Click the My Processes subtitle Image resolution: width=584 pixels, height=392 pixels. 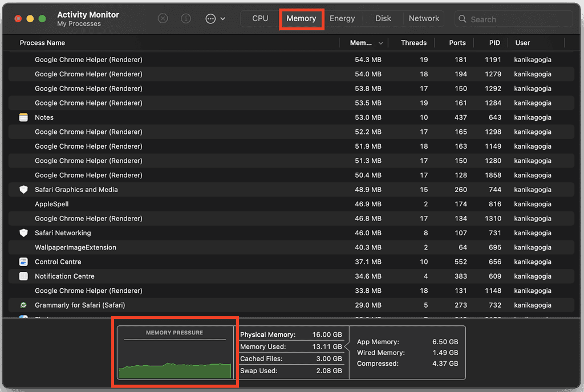point(79,24)
